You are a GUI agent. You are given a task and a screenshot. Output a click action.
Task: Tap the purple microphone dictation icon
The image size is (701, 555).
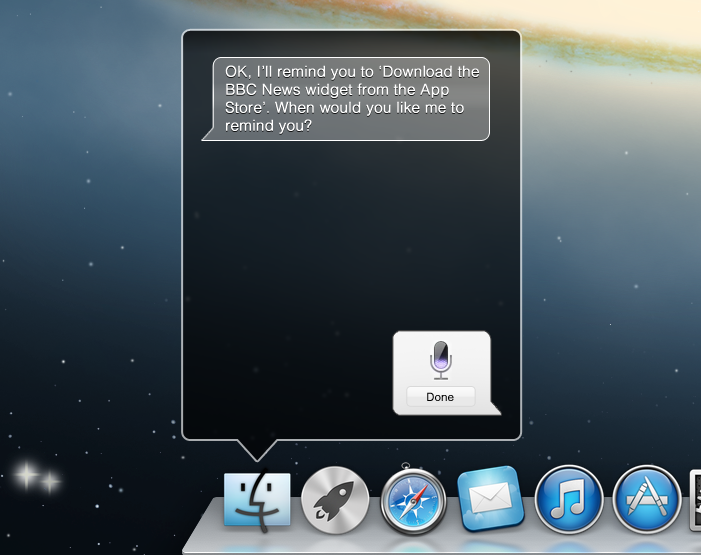pyautogui.click(x=441, y=360)
